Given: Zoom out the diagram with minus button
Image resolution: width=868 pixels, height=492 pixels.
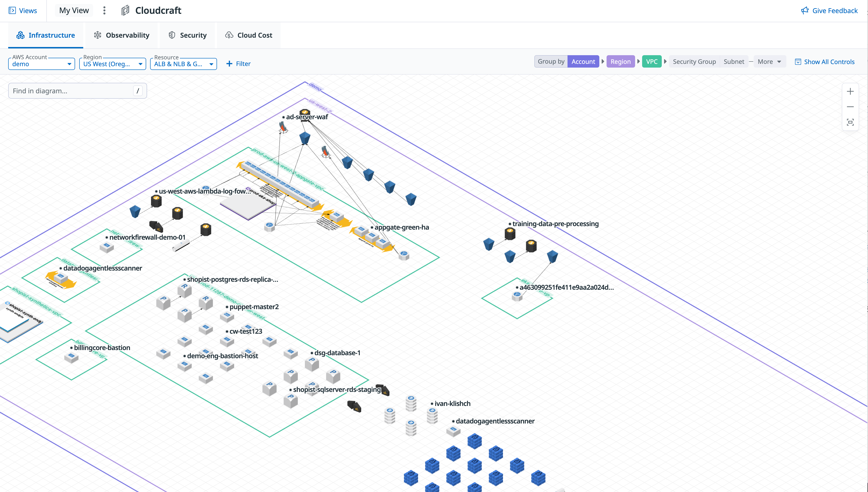Looking at the screenshot, I should click(850, 107).
